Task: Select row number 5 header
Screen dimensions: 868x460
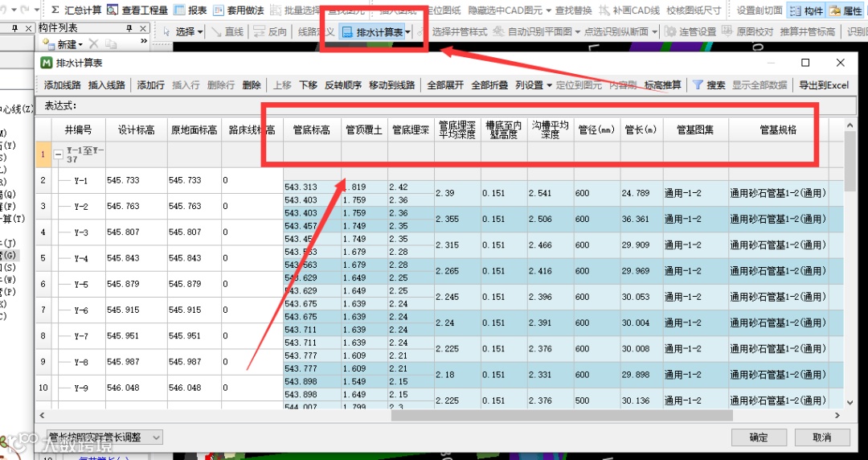Action: (43, 258)
